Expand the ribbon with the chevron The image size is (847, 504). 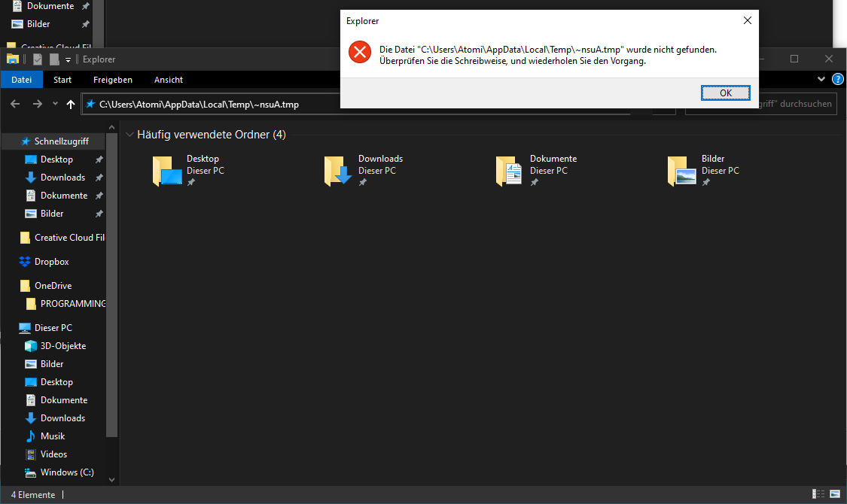coord(821,79)
